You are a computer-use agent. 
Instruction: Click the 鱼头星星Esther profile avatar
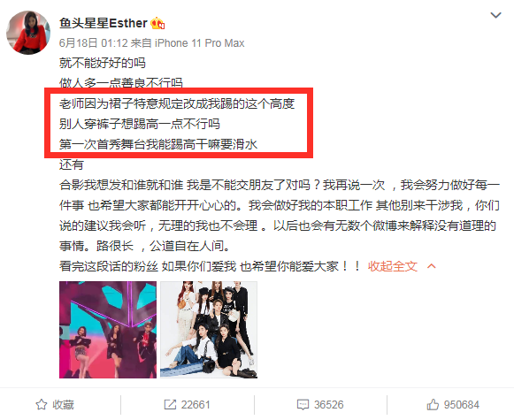(28, 33)
